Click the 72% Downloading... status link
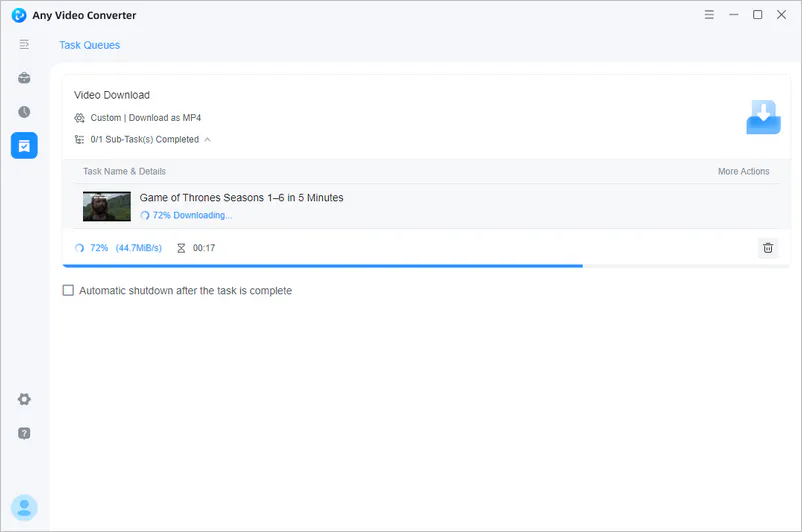This screenshot has width=802, height=532. [192, 215]
